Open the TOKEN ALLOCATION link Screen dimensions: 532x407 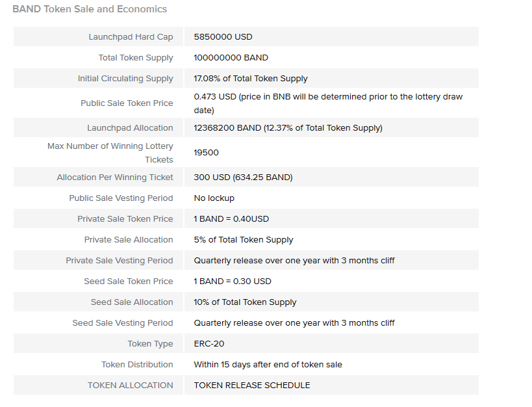pyautogui.click(x=131, y=386)
